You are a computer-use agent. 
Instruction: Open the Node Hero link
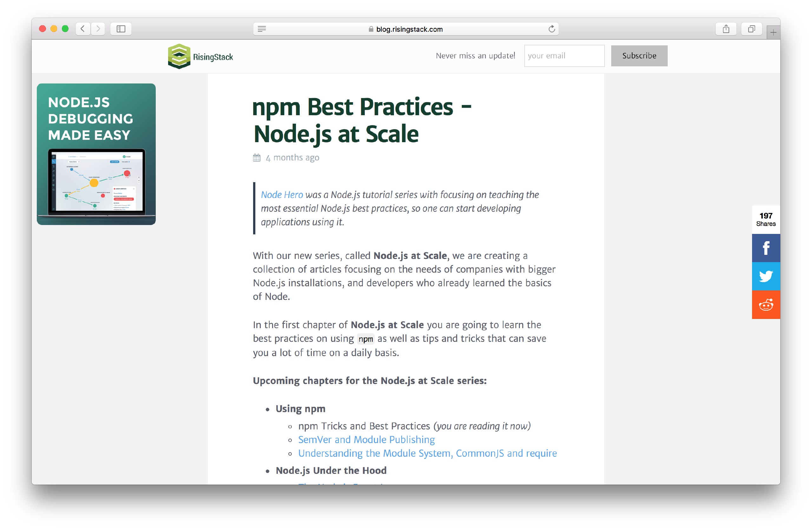pos(282,195)
